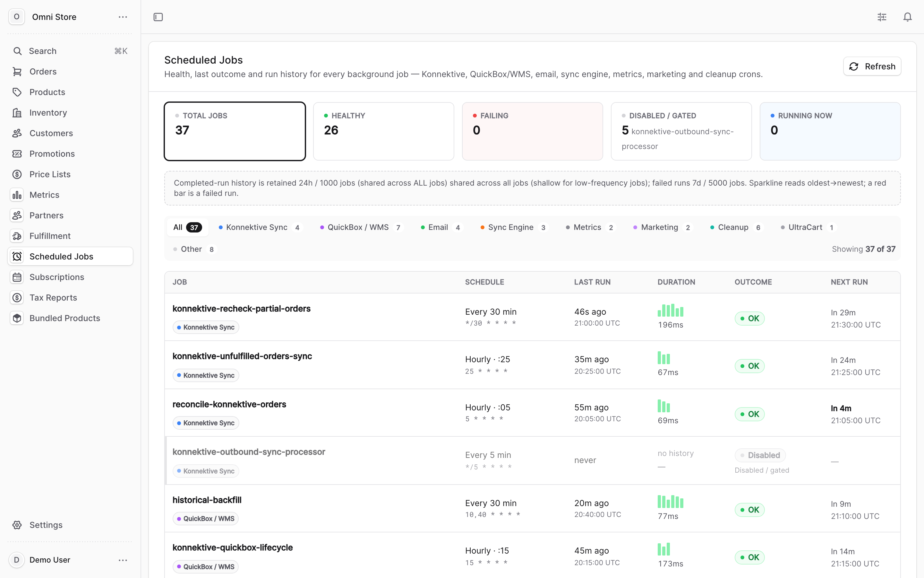Click QuickBox / WMS tag under historical-backfill
Image resolution: width=924 pixels, height=578 pixels.
[x=206, y=519]
